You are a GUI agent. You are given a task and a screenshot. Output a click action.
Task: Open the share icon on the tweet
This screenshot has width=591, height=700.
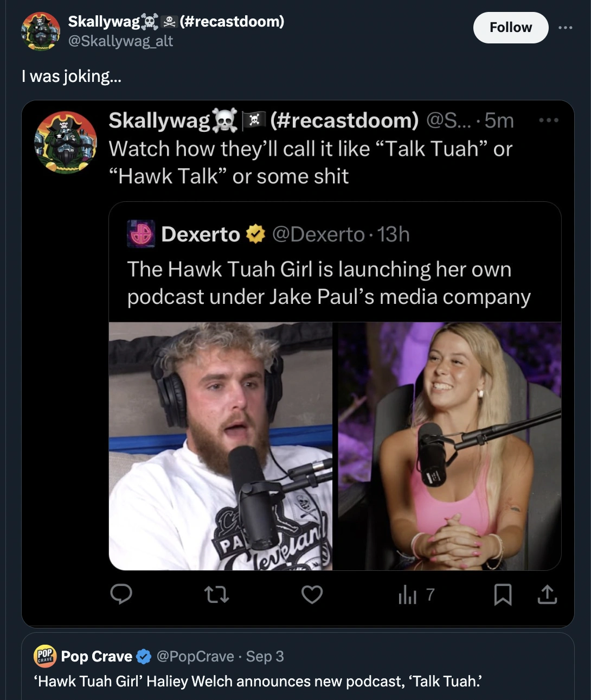[x=548, y=595]
